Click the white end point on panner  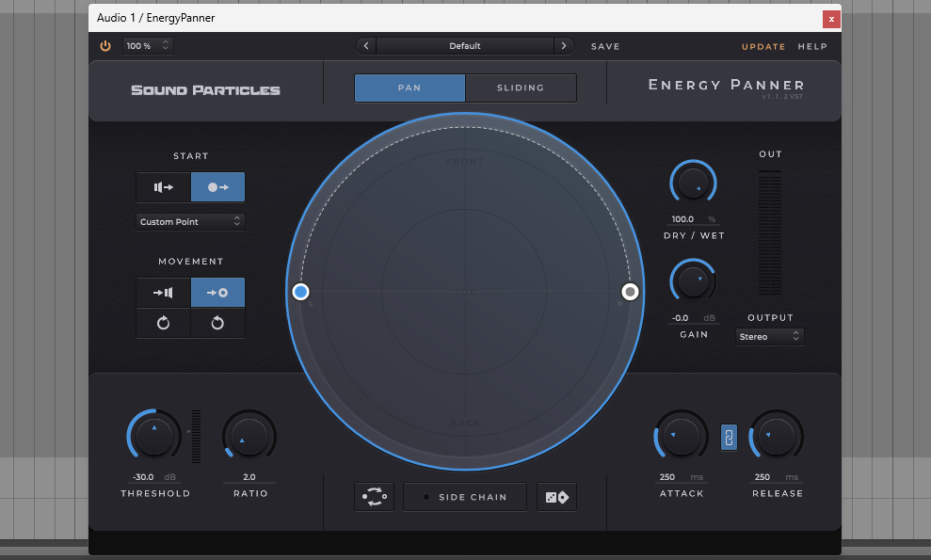pos(630,292)
